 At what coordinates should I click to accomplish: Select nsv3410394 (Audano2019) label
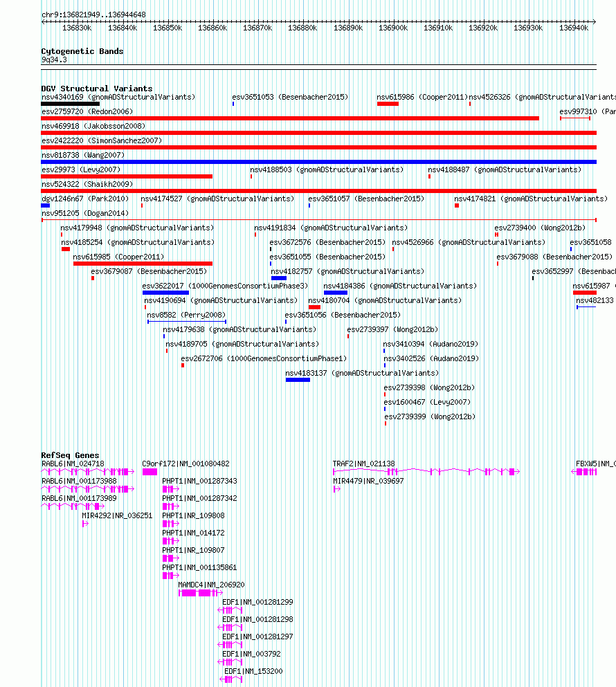(431, 344)
